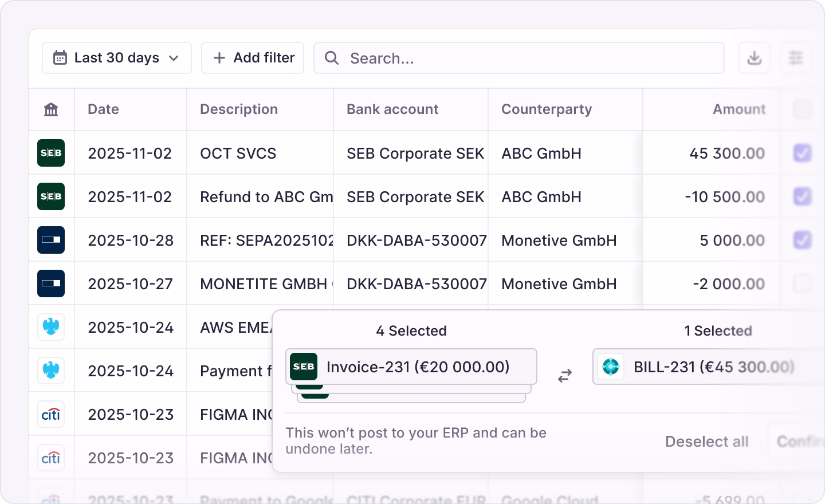This screenshot has height=504, width=825.
Task: Click DKK-DABA-530007 in 2025-10-27 row
Action: click(x=417, y=284)
